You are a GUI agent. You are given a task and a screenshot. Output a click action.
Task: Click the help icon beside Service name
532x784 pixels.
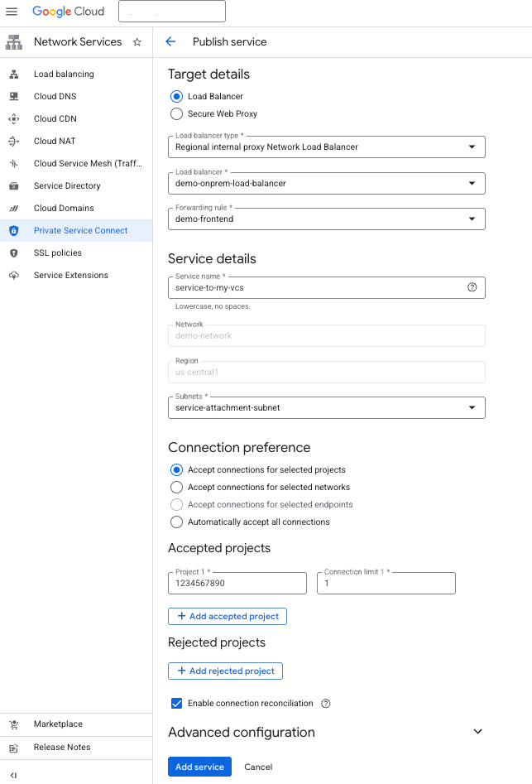[472, 287]
